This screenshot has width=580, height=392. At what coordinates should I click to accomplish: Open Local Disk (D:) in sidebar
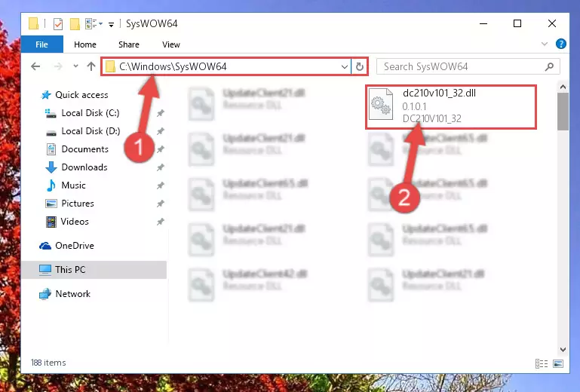[91, 131]
